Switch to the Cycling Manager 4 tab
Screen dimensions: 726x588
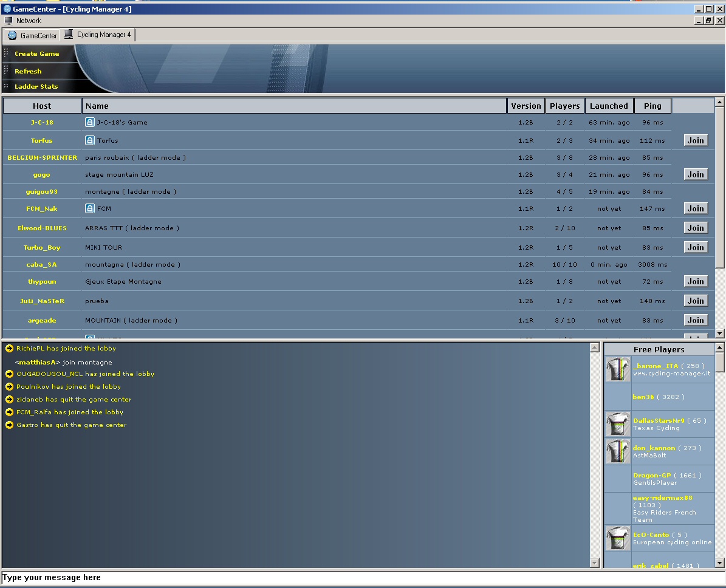click(x=98, y=34)
